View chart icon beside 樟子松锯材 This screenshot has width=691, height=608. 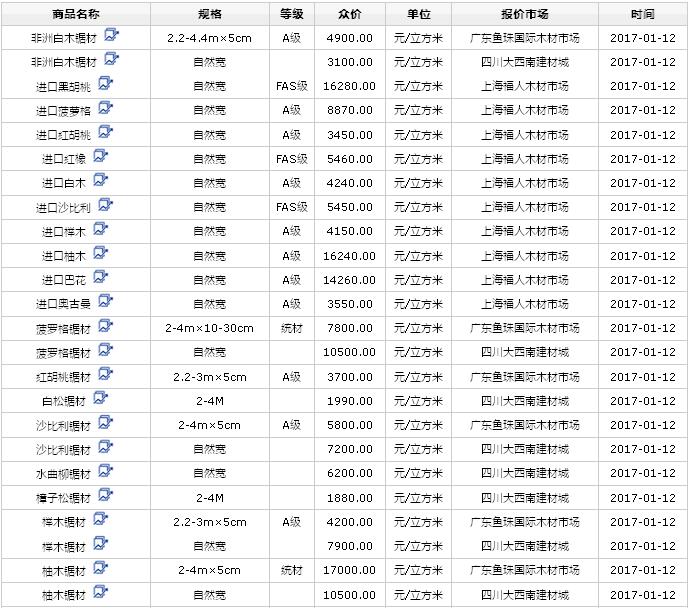coord(105,496)
